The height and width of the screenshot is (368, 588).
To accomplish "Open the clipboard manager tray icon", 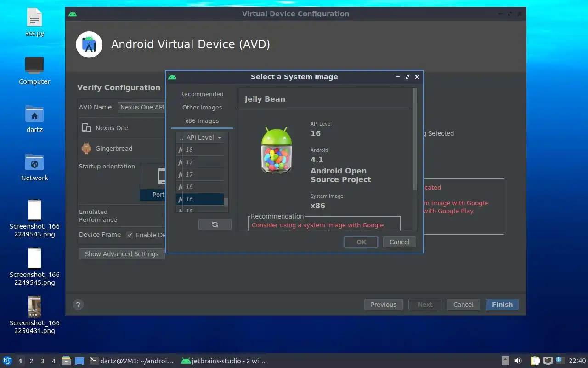I will [x=536, y=361].
